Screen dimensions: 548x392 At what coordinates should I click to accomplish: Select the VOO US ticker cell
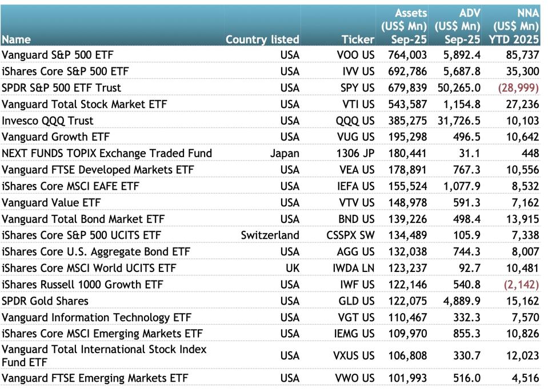tap(356, 55)
